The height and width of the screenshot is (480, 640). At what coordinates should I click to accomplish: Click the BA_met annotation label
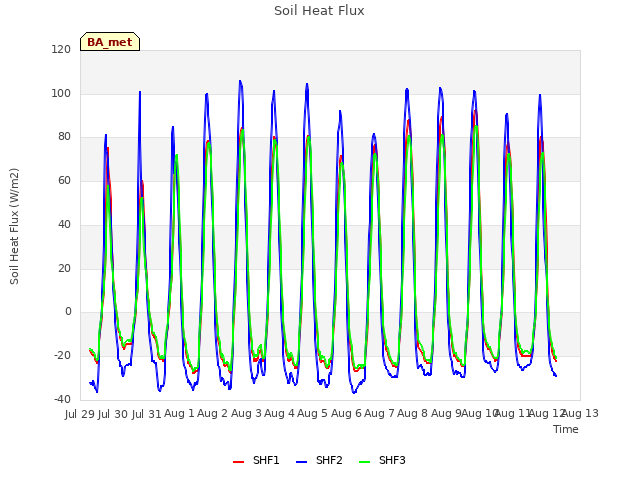pos(110,42)
